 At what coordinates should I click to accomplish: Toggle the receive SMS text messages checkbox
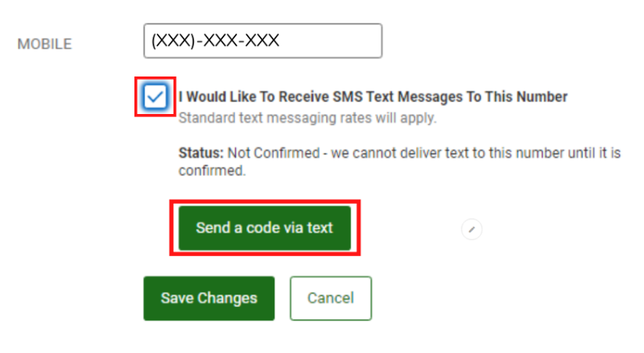click(156, 98)
